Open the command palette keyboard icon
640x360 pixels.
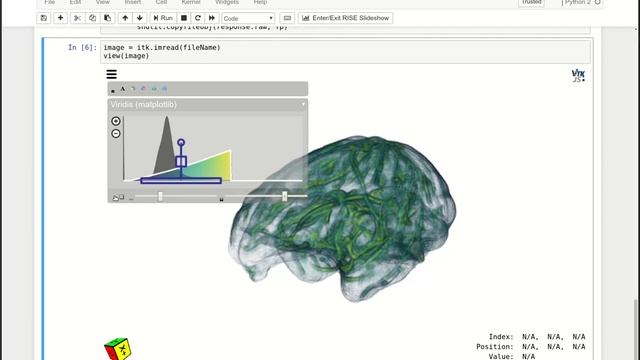coord(287,18)
